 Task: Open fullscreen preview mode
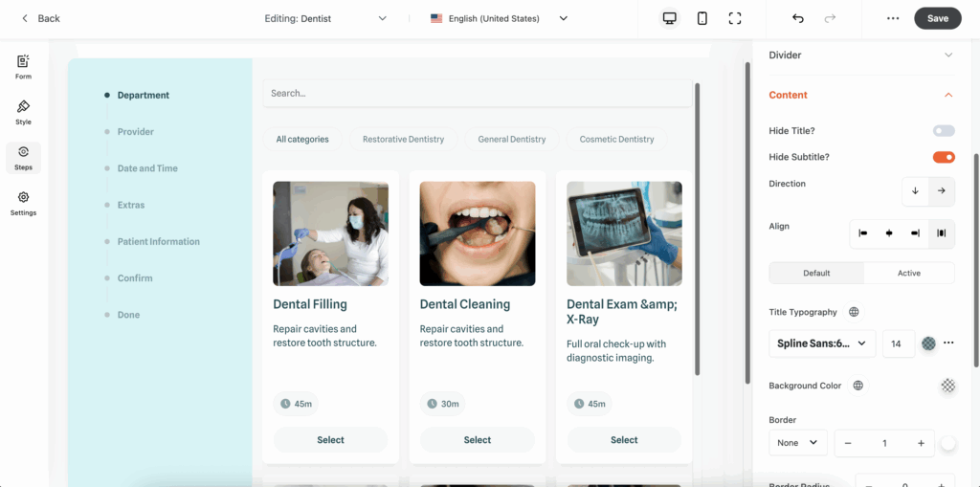(x=735, y=18)
